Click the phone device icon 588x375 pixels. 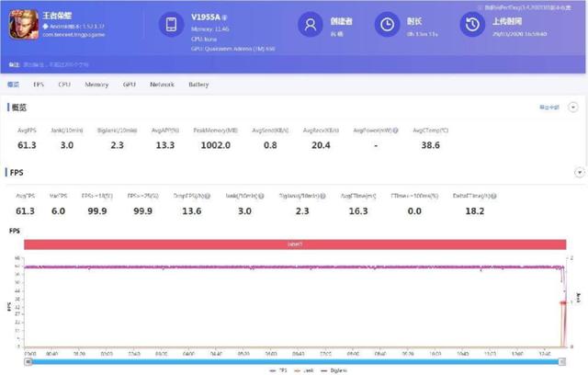pos(172,25)
